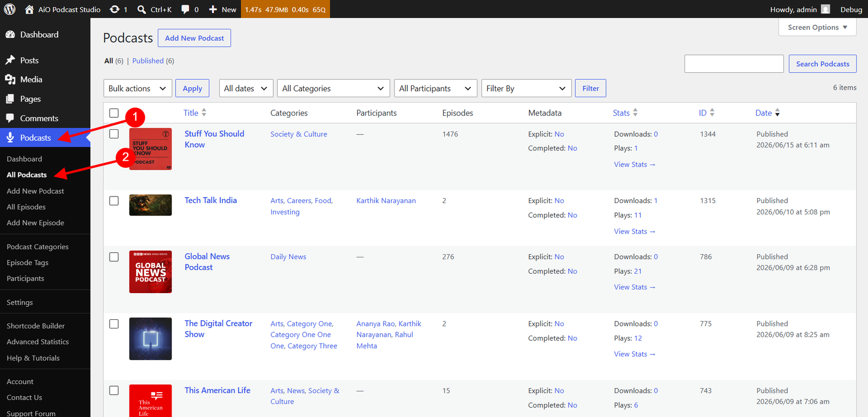Sort by Date using sort arrow
The width and height of the screenshot is (868, 417).
777,113
